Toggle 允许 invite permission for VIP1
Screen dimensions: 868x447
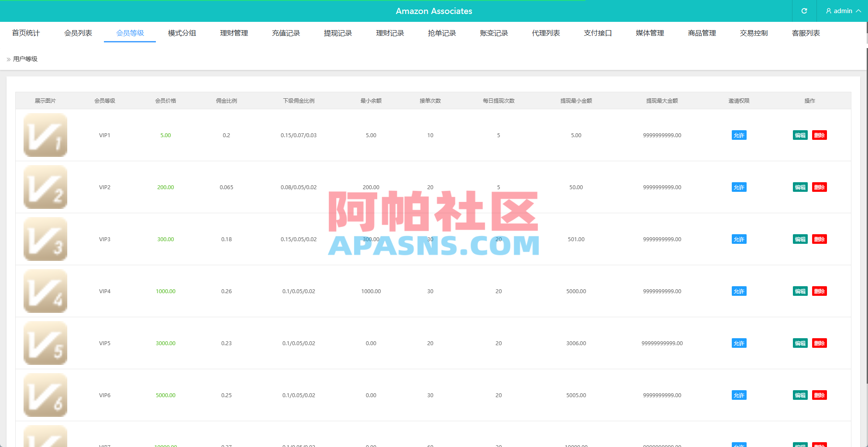click(739, 135)
